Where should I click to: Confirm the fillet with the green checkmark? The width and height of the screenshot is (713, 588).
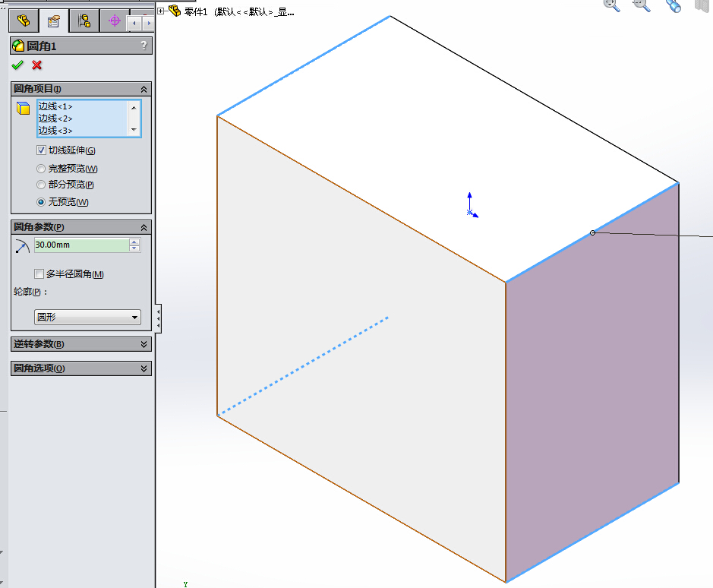(x=17, y=65)
